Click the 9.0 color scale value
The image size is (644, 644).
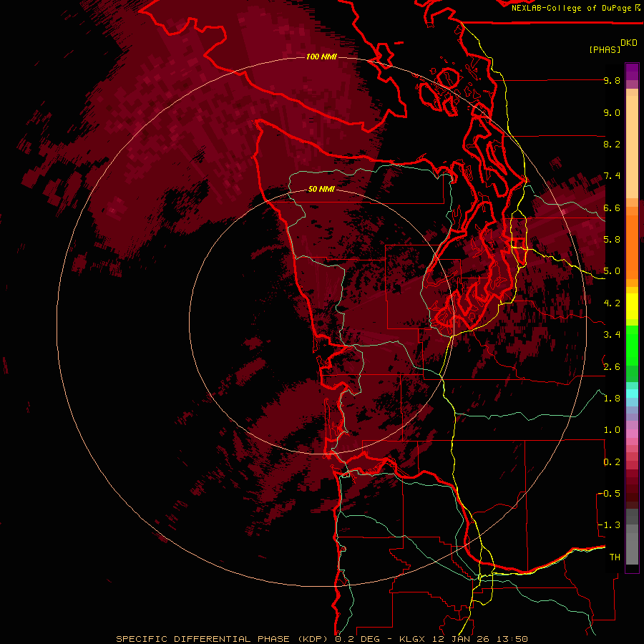[x=612, y=112]
